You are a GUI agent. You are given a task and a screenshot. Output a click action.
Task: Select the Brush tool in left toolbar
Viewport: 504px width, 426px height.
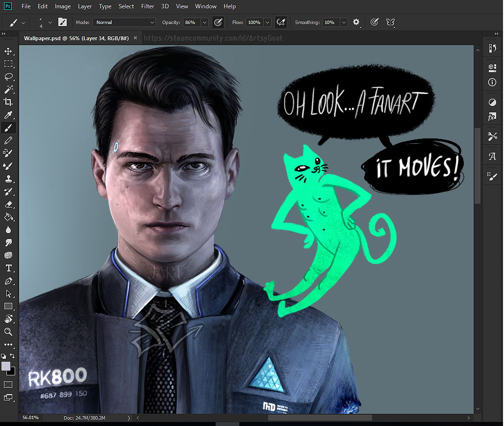coord(8,128)
